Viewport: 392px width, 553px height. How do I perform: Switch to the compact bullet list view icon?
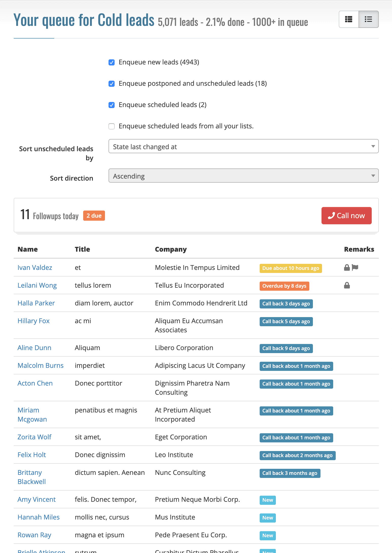click(x=368, y=19)
